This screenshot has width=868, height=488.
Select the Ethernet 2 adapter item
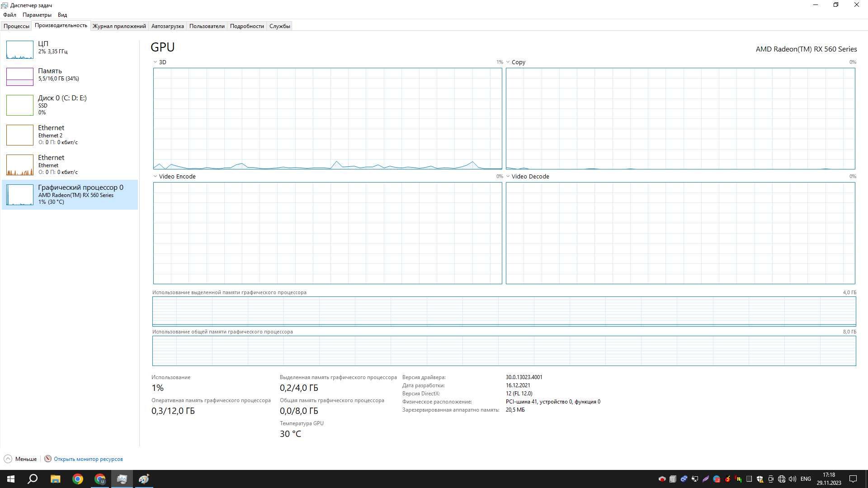(70, 135)
